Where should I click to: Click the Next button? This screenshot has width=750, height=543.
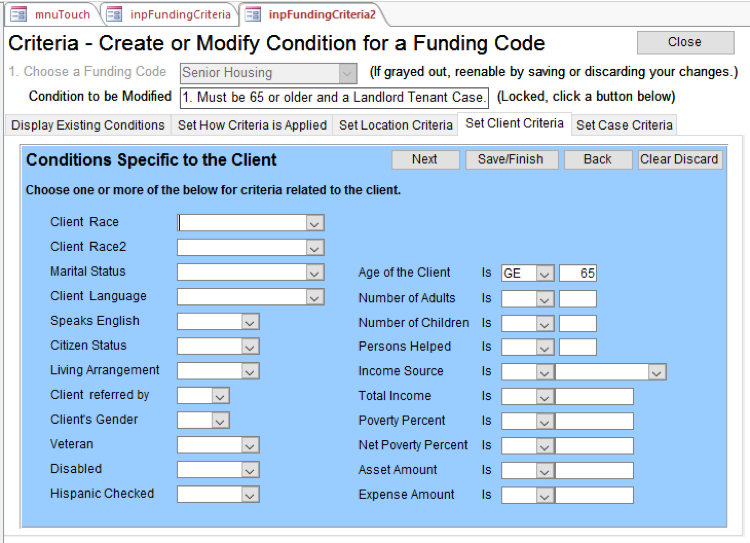[x=425, y=160]
